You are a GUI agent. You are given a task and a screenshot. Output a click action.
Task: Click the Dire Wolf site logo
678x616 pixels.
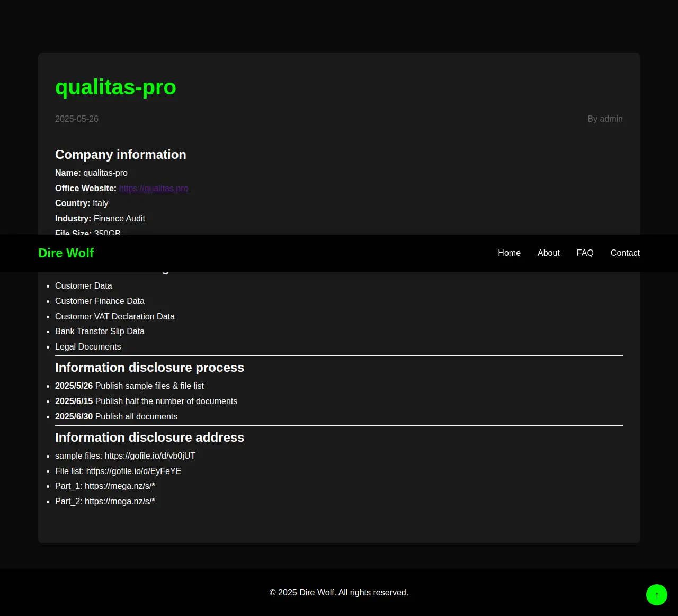[x=66, y=253]
